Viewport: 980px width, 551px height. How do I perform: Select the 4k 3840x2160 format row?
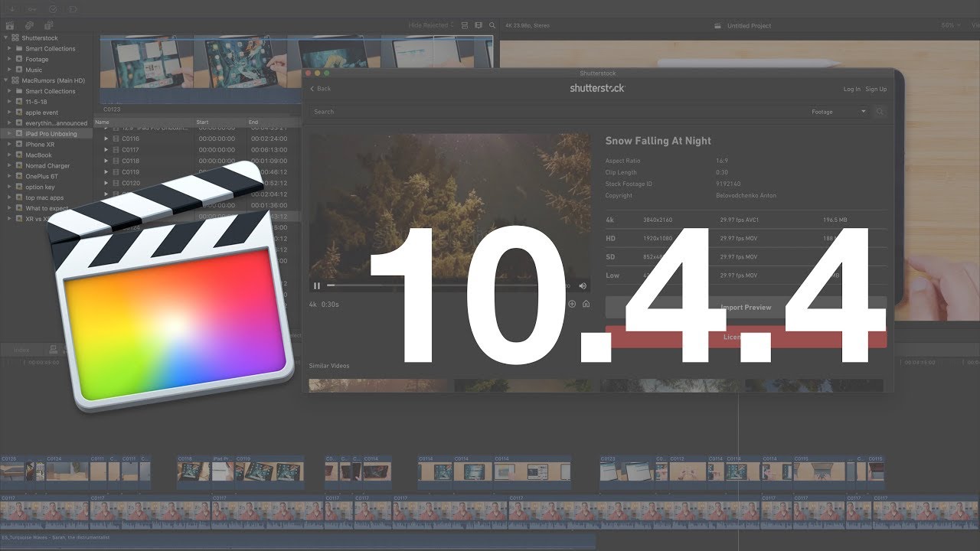746,220
